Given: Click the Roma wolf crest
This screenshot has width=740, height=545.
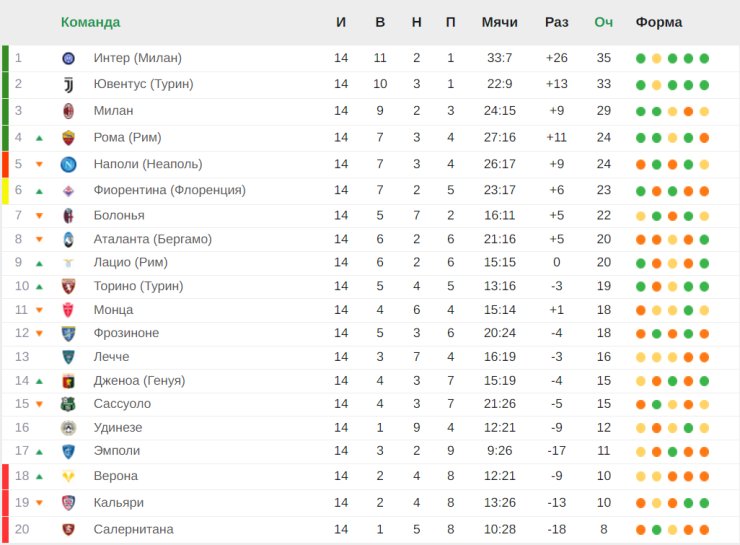Looking at the screenshot, I should click(68, 138).
